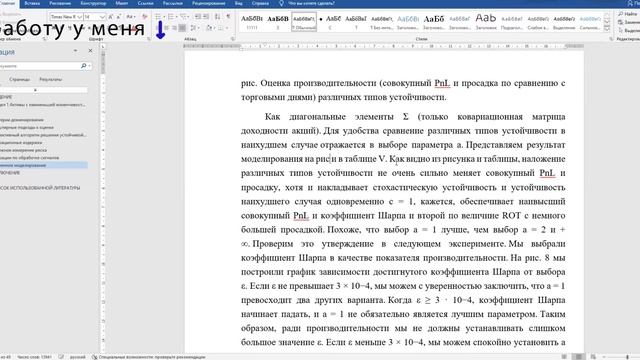640x360 pixels.
Task: Apply the 'Сильное...' emphasis style
Action: pos(590,22)
